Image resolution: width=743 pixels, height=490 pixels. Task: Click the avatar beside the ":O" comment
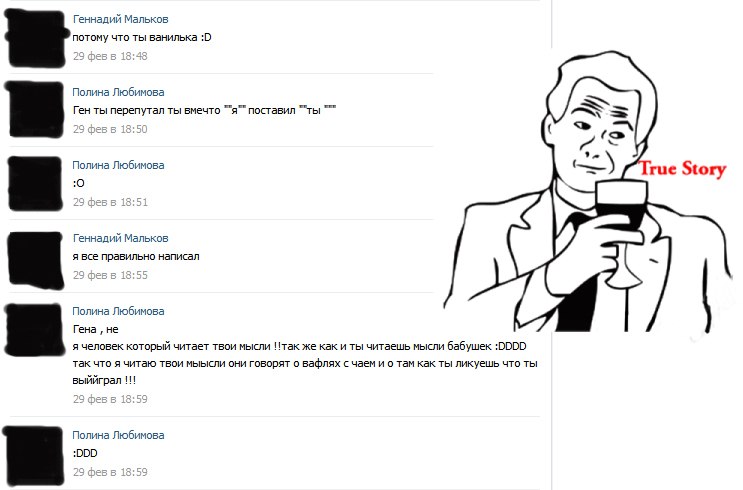coord(34,184)
